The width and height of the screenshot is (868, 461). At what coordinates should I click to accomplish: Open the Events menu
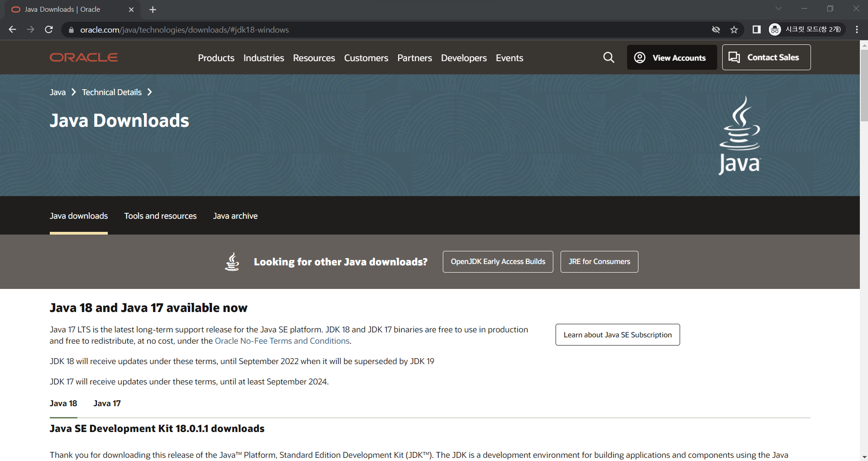point(509,58)
